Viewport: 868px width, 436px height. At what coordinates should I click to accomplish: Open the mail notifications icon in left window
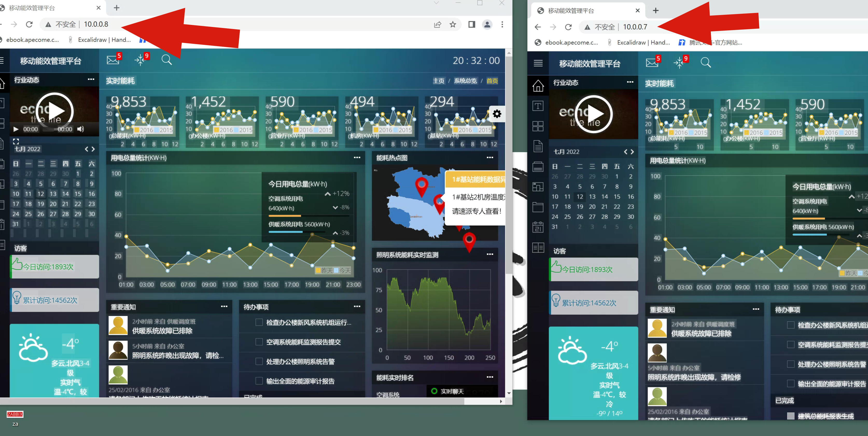[x=113, y=60]
